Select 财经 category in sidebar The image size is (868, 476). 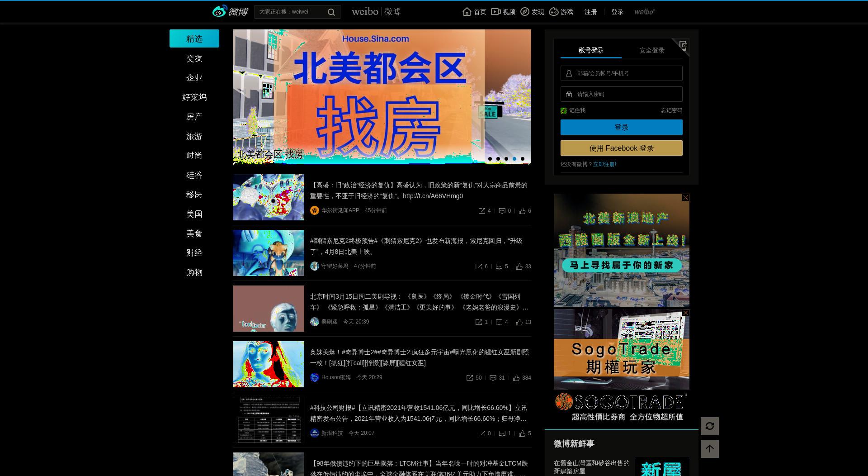pyautogui.click(x=194, y=253)
